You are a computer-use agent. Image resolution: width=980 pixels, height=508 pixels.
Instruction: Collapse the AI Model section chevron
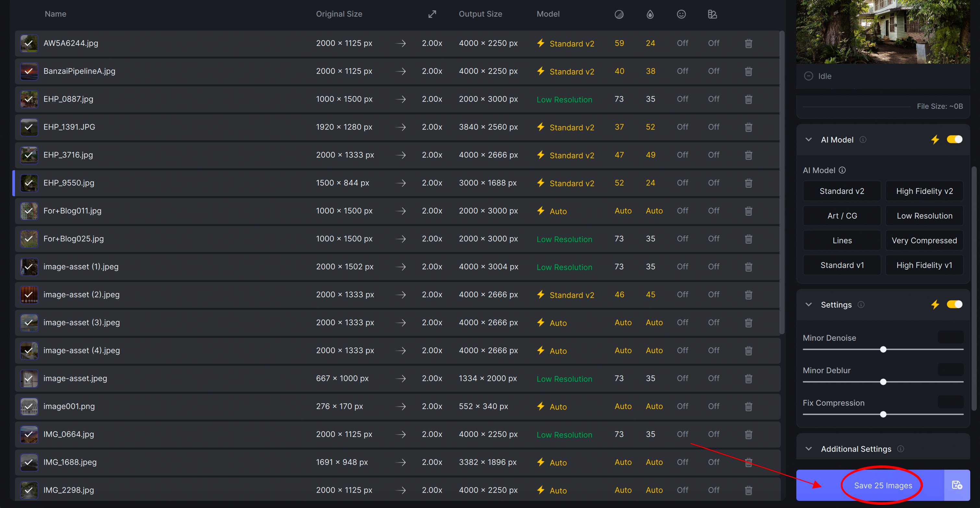[x=808, y=140]
